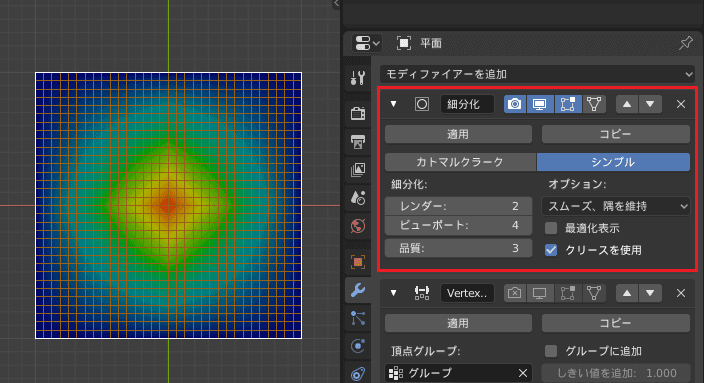
Task: Open the Particle properties tab
Action: pos(358,318)
